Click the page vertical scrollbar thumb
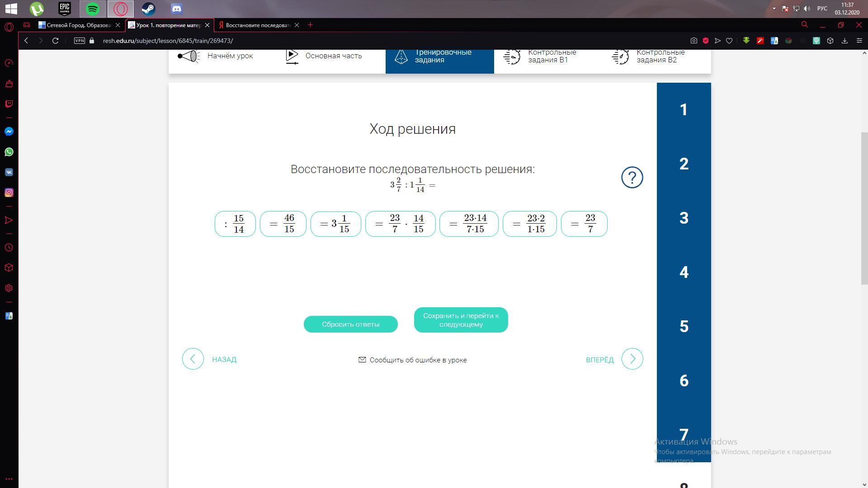The width and height of the screenshot is (868, 488). pyautogui.click(x=864, y=208)
